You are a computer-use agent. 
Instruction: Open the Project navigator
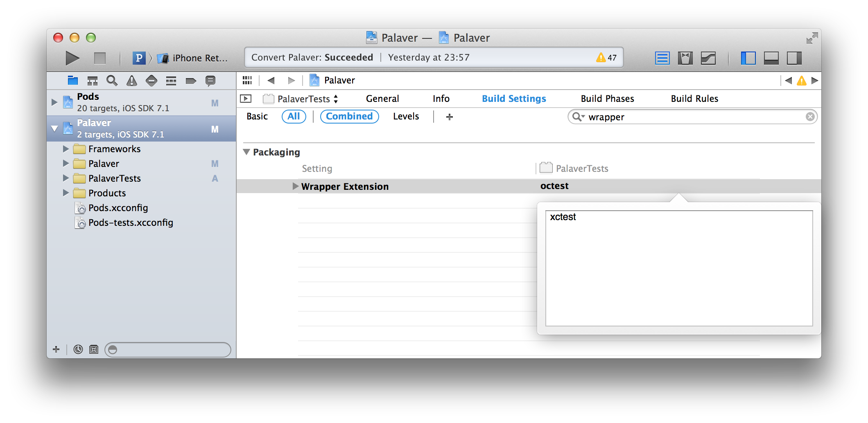click(x=73, y=81)
